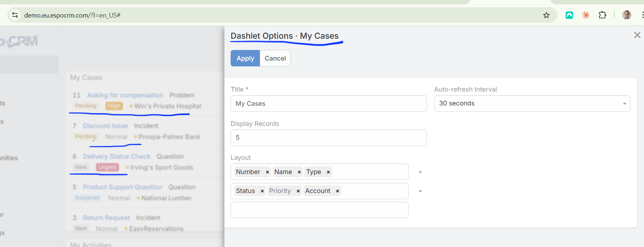Click the empty third Layout row field
Image resolution: width=644 pixels, height=247 pixels.
pyautogui.click(x=319, y=210)
